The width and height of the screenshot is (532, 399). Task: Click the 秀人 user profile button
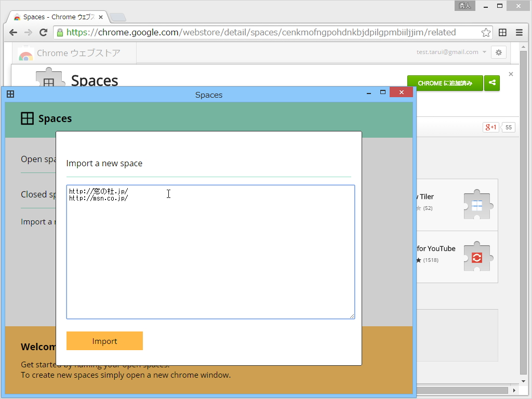point(465,5)
